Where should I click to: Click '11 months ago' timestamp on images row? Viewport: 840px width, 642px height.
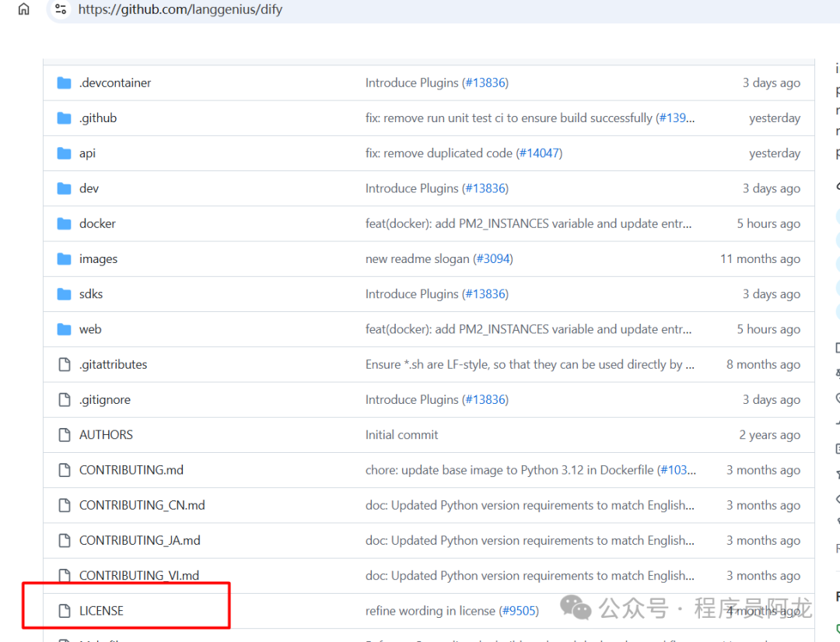tap(760, 259)
